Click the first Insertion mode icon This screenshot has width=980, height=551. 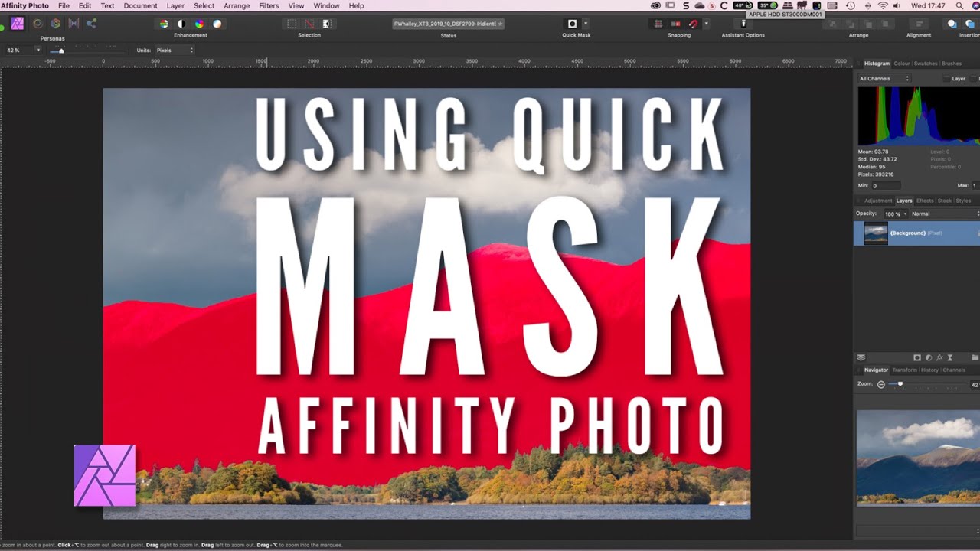point(952,24)
